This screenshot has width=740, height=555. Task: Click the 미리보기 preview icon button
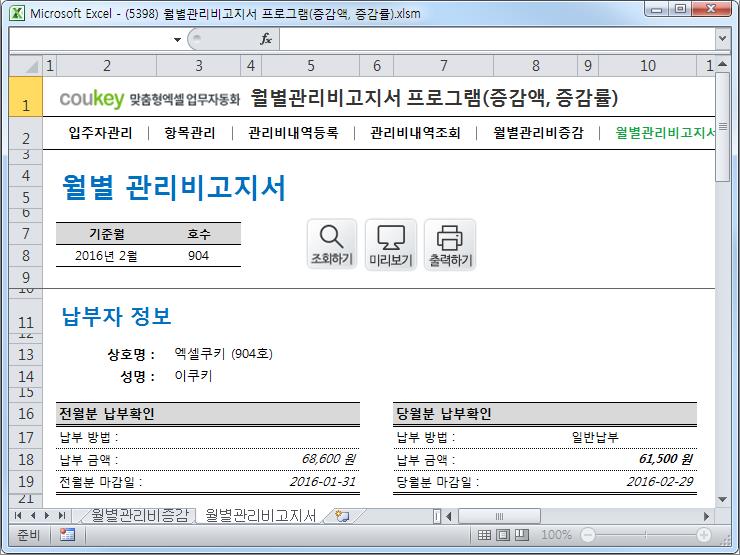point(391,244)
